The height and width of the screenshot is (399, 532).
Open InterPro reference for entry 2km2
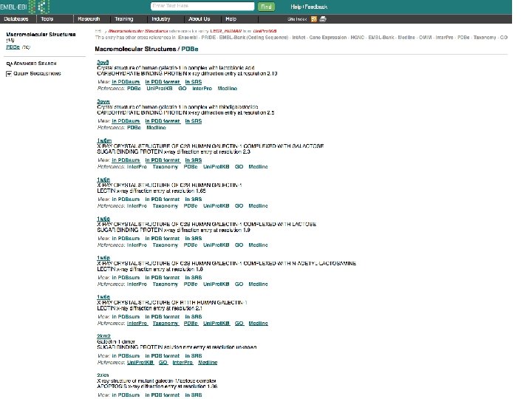(183, 362)
